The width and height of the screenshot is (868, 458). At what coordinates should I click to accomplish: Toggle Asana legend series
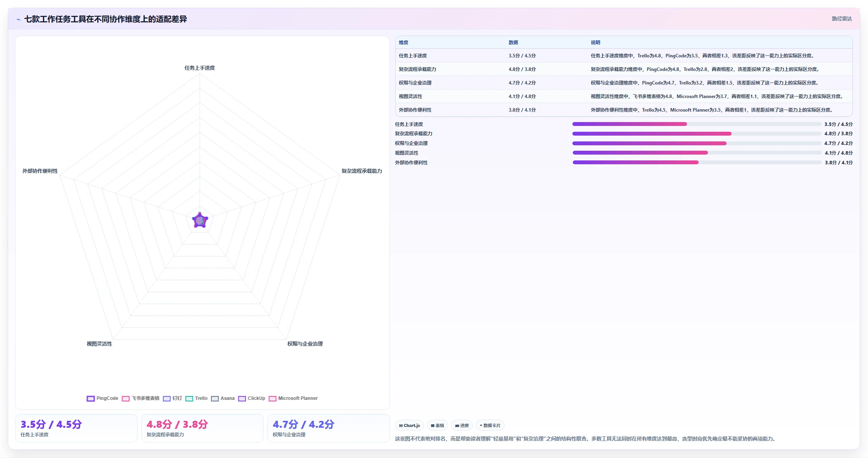tap(223, 398)
